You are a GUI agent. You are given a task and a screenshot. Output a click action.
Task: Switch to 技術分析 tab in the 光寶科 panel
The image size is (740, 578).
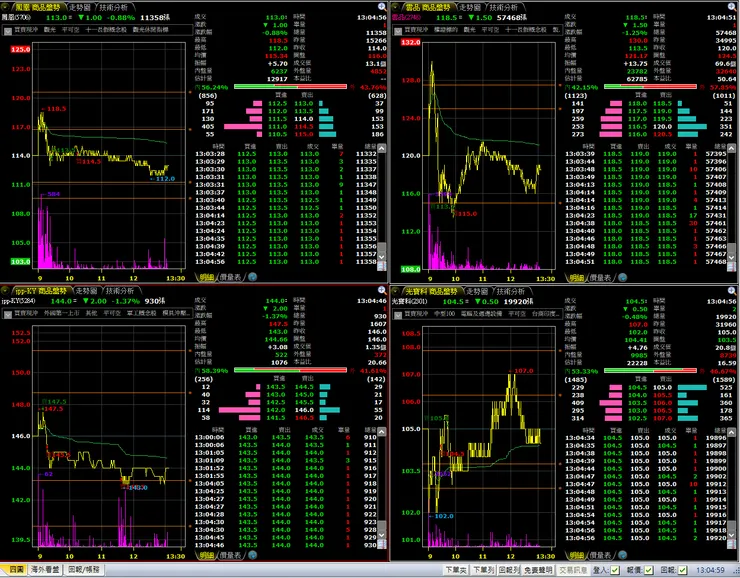pos(511,291)
